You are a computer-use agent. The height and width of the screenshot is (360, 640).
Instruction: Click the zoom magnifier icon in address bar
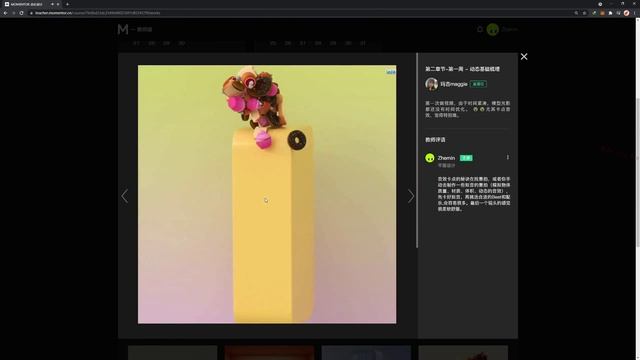click(x=576, y=13)
